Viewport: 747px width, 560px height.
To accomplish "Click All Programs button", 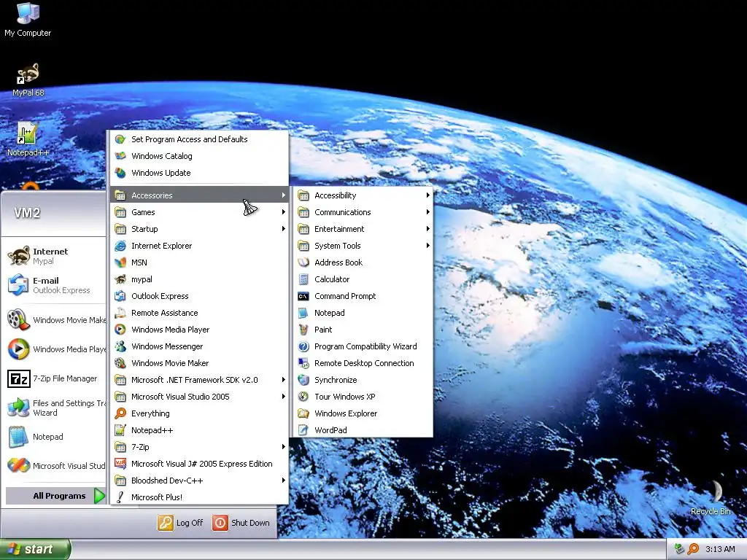I will click(55, 496).
